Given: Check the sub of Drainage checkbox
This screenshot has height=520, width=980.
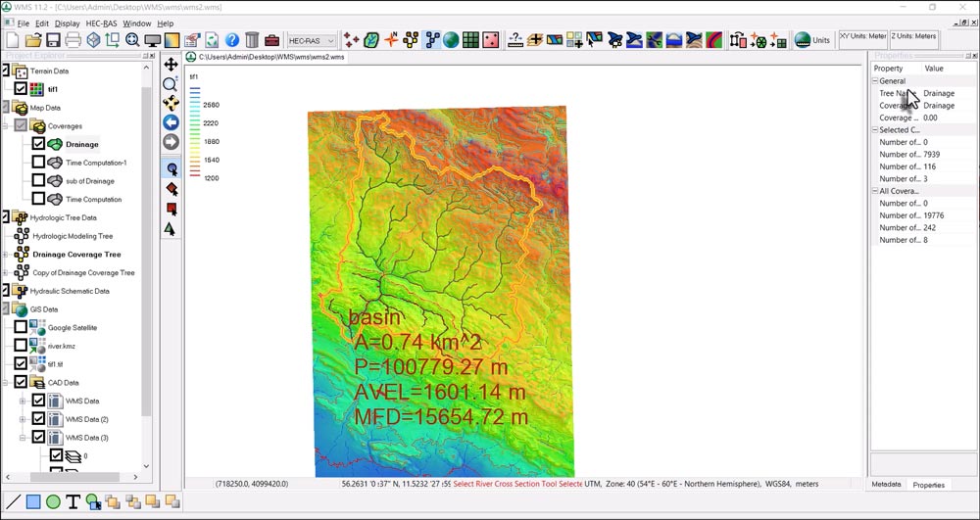Looking at the screenshot, I should (x=38, y=181).
